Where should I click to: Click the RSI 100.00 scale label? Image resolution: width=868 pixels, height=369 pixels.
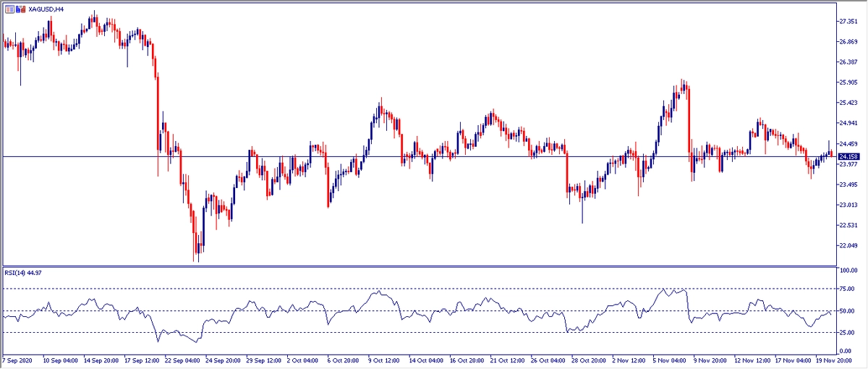pyautogui.click(x=848, y=270)
